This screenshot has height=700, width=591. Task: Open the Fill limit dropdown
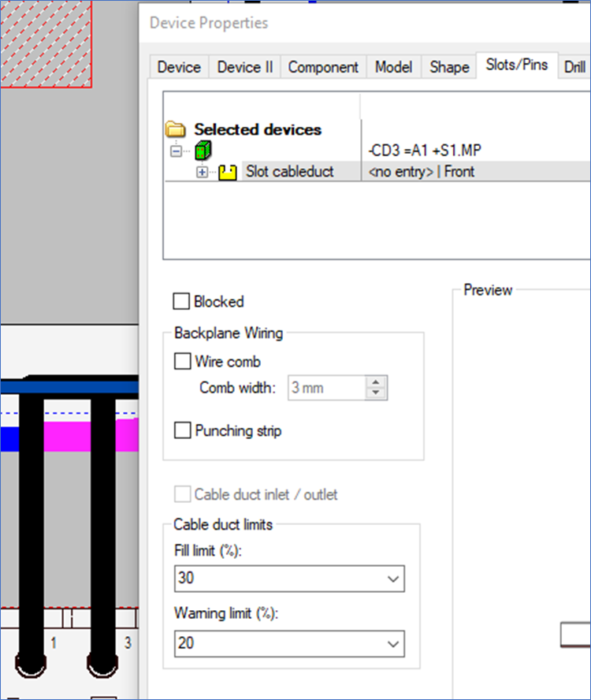(394, 579)
